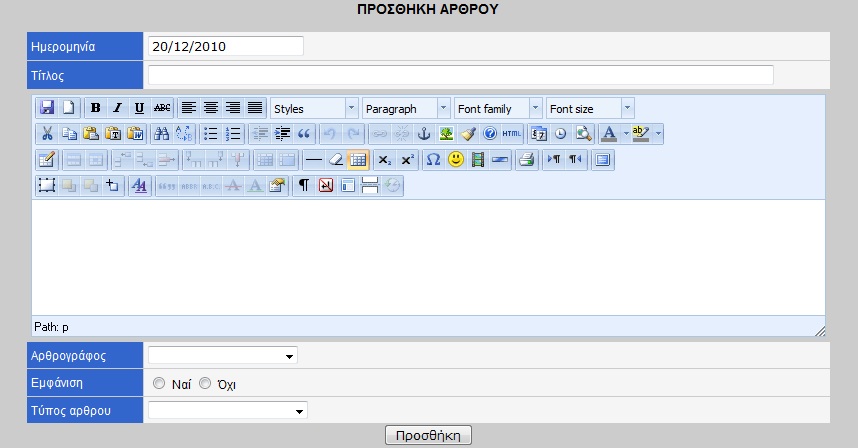Screen dimensions: 858x448
Task: Click the Indent icon
Action: coord(282,133)
